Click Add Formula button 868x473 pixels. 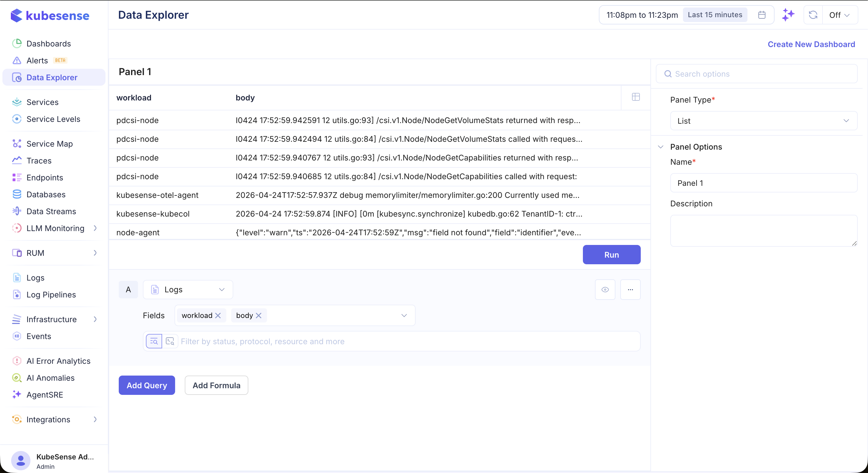(x=216, y=385)
